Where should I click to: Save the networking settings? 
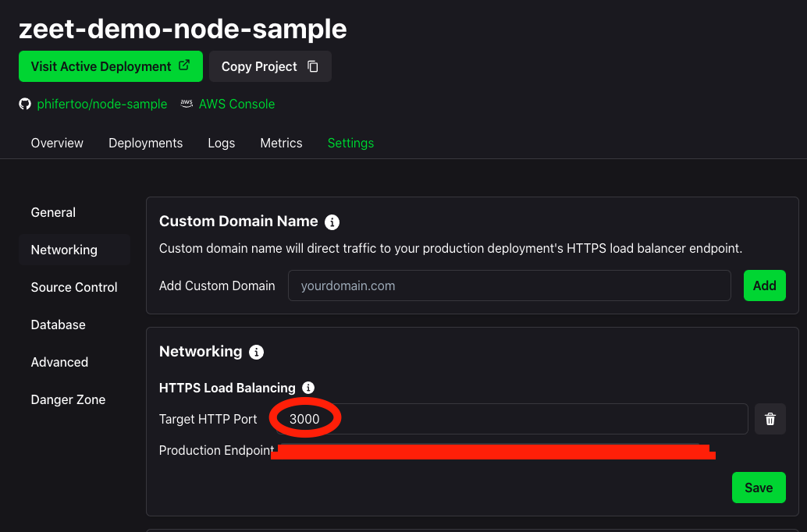[x=759, y=488]
